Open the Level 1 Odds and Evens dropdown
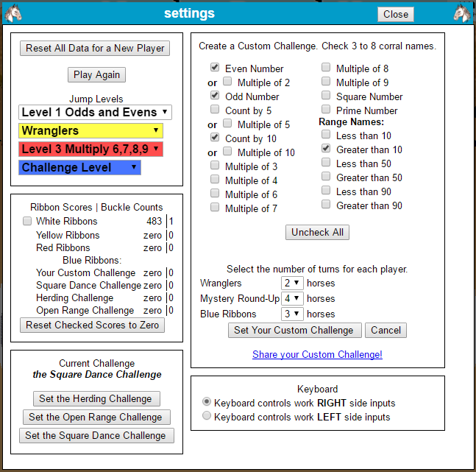 pos(95,112)
